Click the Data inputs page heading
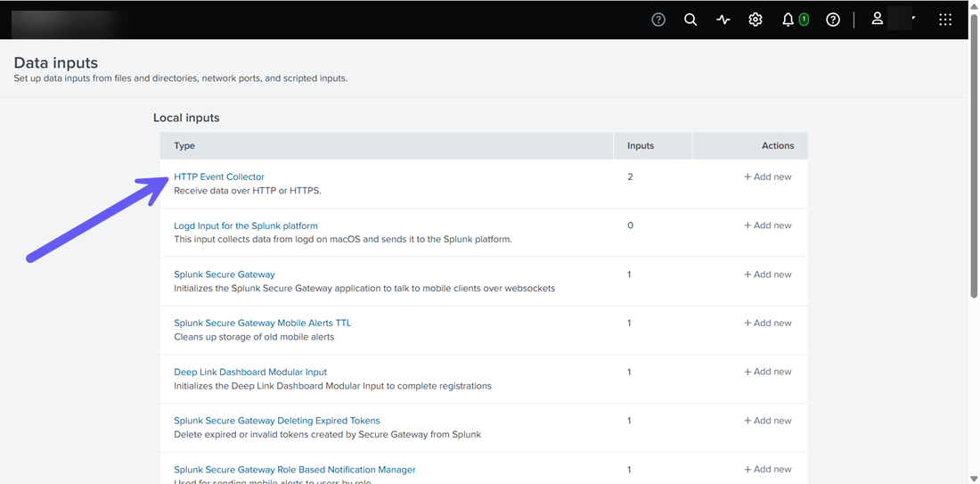This screenshot has width=980, height=484. click(x=55, y=63)
